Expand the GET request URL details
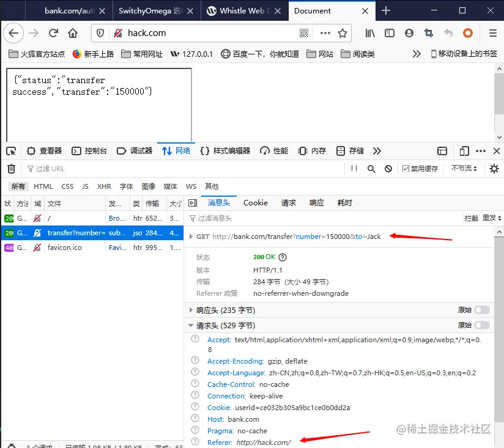This screenshot has width=504, height=448. 191,237
